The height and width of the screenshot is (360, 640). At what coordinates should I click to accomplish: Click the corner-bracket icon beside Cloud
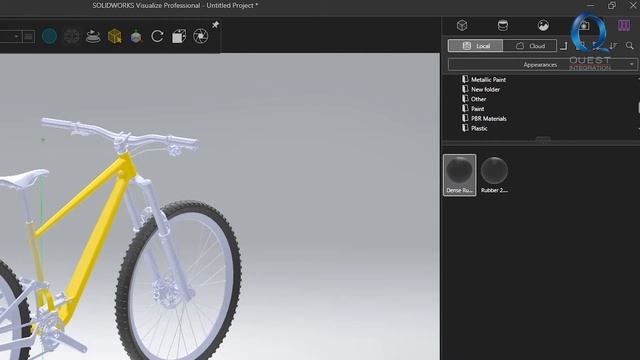click(564, 46)
